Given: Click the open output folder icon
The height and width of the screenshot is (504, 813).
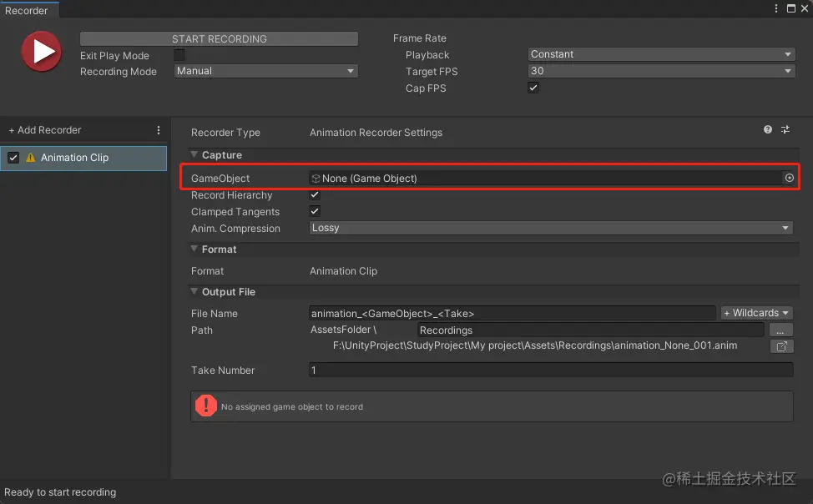Looking at the screenshot, I should pos(782,345).
